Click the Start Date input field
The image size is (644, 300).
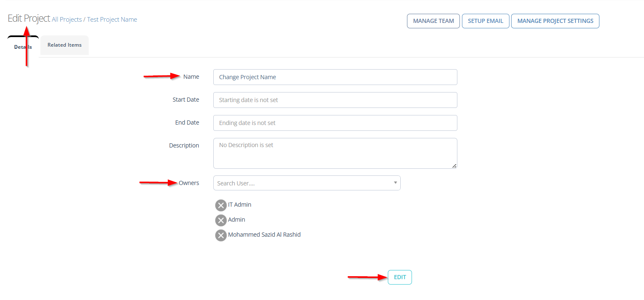335,100
